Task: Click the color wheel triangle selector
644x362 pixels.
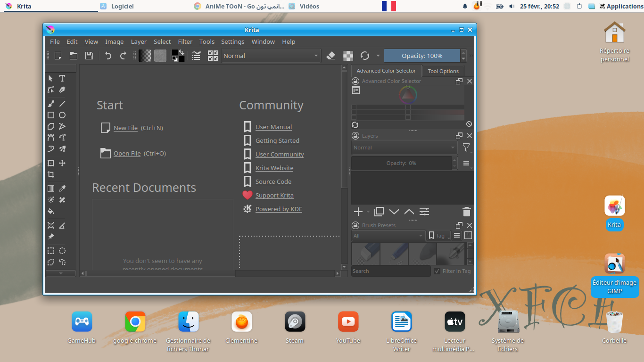Action: click(408, 95)
